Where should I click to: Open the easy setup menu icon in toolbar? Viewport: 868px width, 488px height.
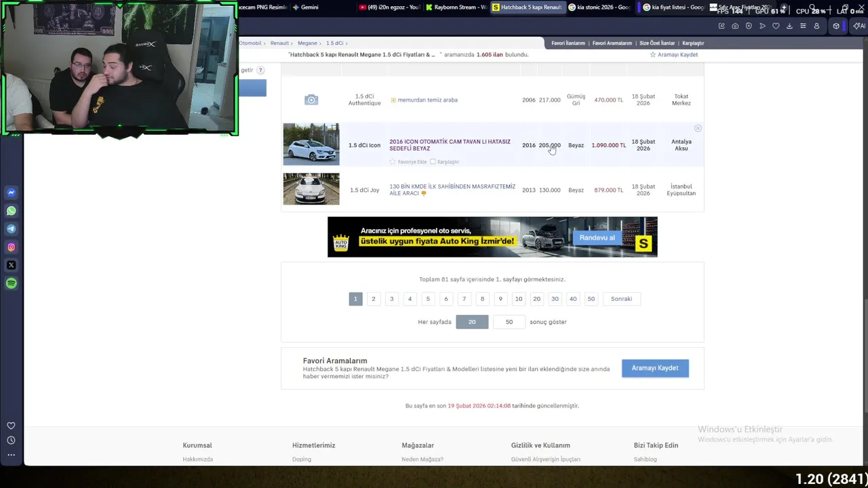[803, 26]
